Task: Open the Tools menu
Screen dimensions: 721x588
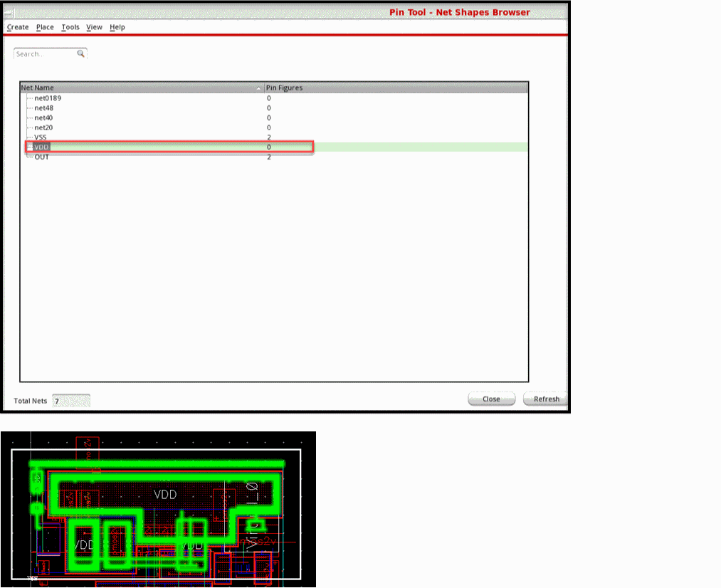Action: tap(70, 27)
